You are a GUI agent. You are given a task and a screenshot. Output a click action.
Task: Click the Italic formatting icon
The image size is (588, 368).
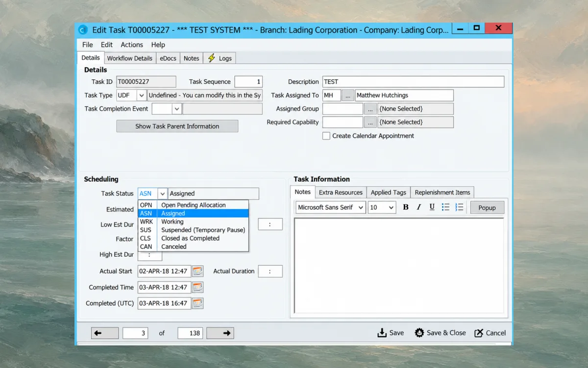(419, 207)
